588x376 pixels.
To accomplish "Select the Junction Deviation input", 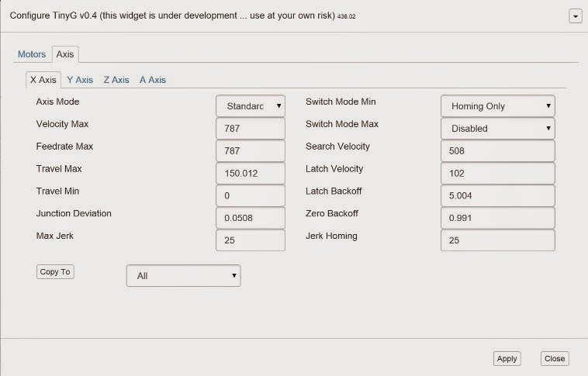I will coord(251,219).
